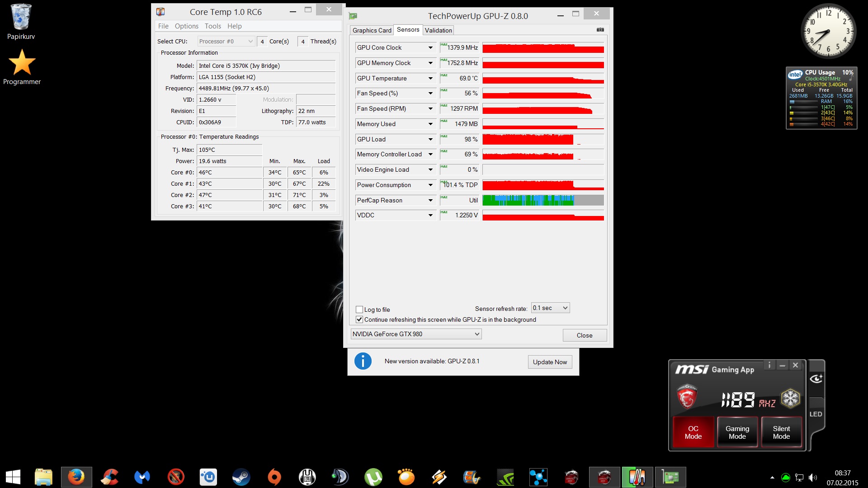Enable the Log to file checkbox
Image resolution: width=868 pixels, height=488 pixels.
point(359,310)
